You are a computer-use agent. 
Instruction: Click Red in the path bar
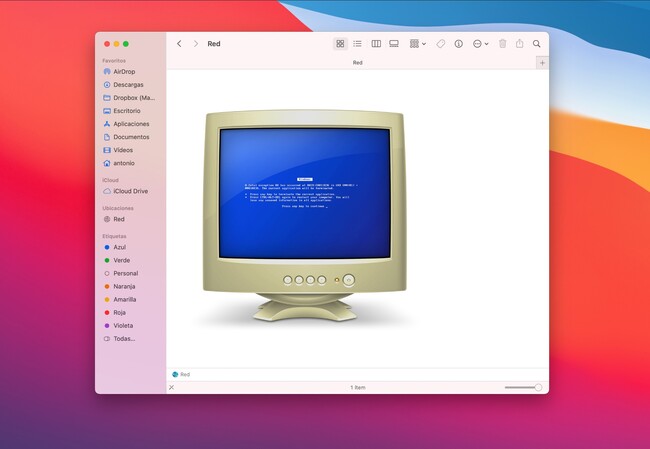pyautogui.click(x=181, y=374)
